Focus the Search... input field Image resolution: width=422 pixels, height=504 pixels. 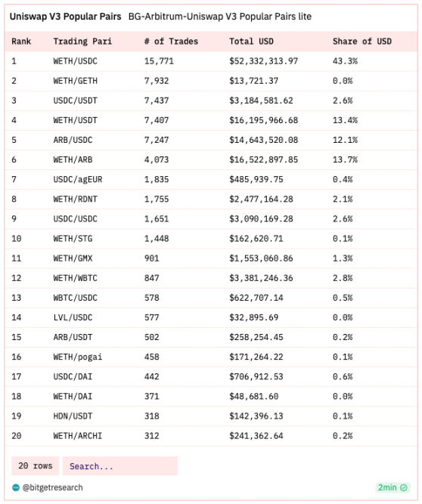click(120, 466)
